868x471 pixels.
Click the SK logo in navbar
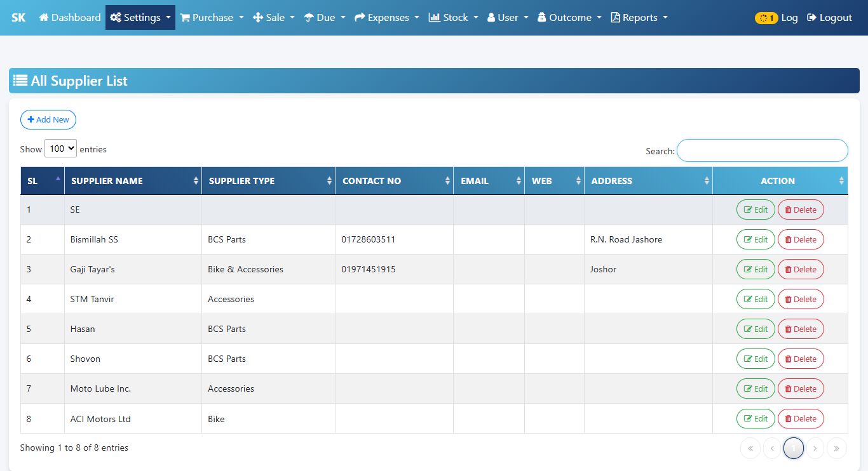(x=18, y=17)
